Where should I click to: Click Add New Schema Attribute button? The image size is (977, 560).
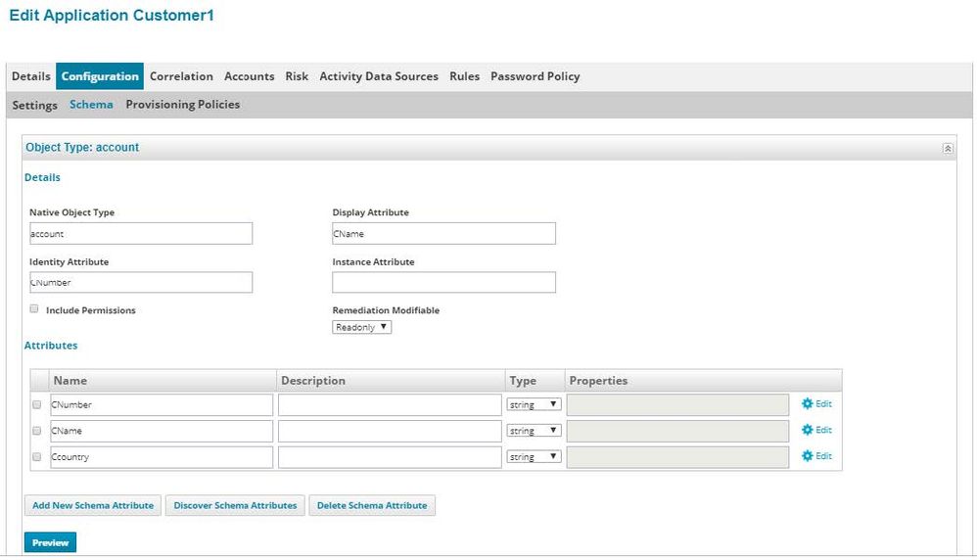(x=93, y=505)
